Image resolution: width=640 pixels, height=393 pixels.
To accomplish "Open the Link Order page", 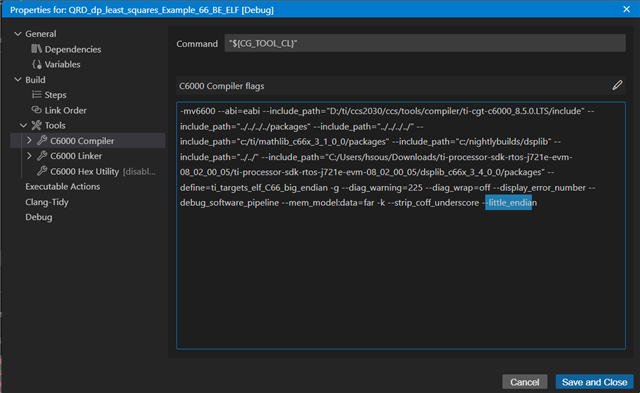I will tap(65, 110).
